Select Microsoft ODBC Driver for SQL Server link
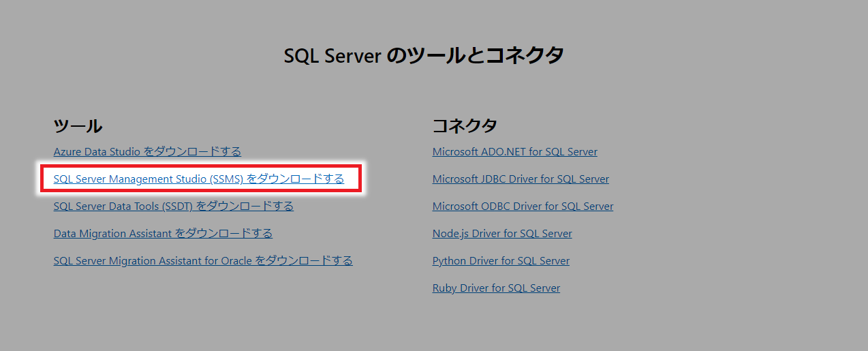The width and height of the screenshot is (868, 351). click(x=523, y=206)
